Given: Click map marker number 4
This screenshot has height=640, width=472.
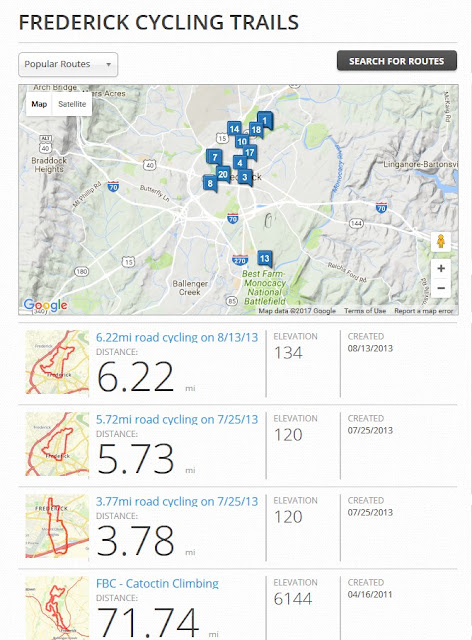Looking at the screenshot, I should pos(240,163).
